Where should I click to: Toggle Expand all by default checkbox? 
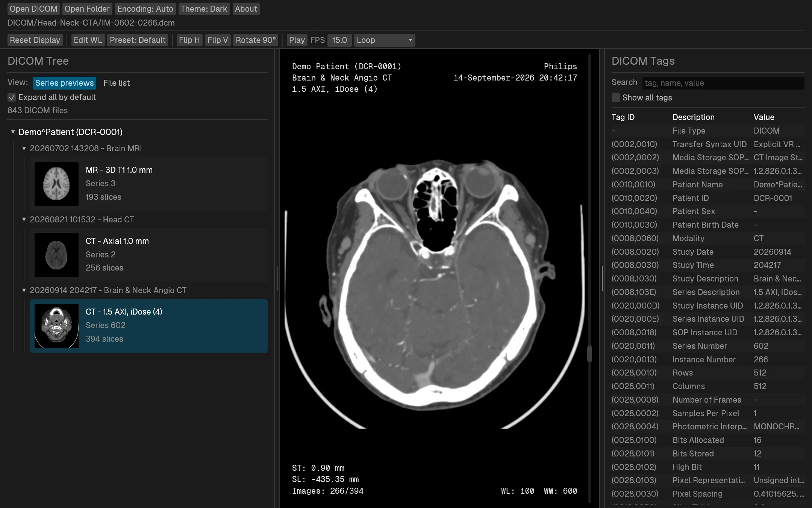click(12, 97)
